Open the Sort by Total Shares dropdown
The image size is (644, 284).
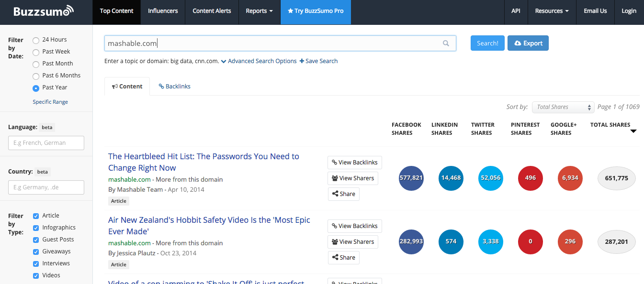coord(563,107)
